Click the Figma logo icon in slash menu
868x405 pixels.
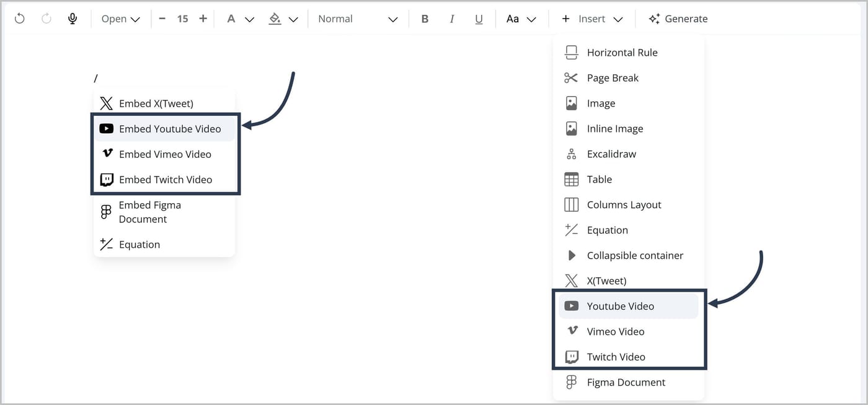pyautogui.click(x=106, y=212)
